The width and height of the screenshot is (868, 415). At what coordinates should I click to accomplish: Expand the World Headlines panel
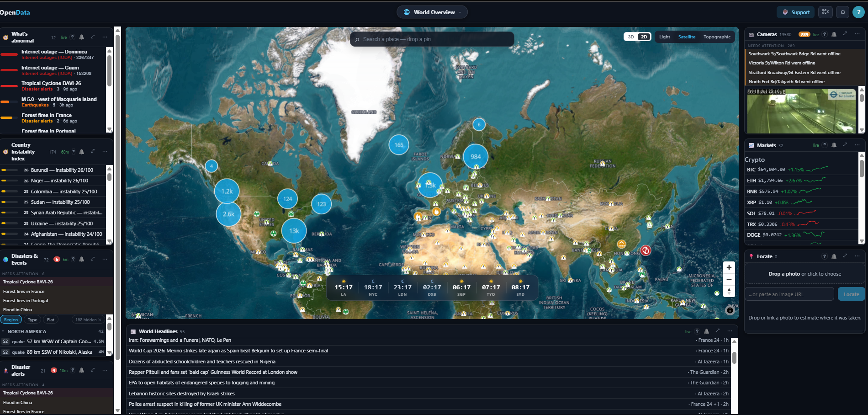[718, 331]
